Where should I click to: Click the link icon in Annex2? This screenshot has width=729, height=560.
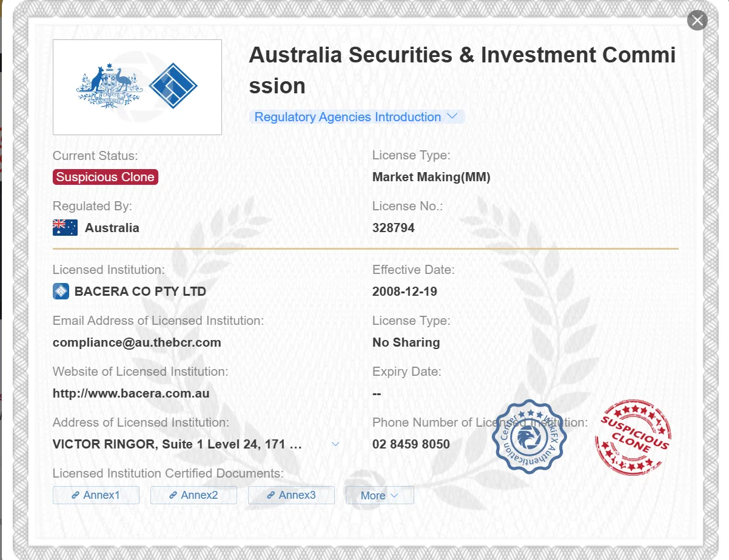click(x=173, y=495)
